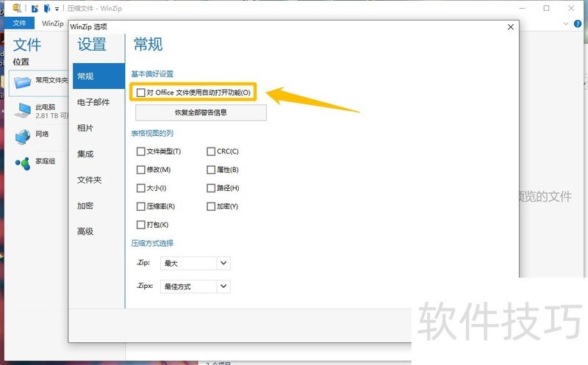
Task: Check the 大小(I) column checkbox
Action: point(140,188)
